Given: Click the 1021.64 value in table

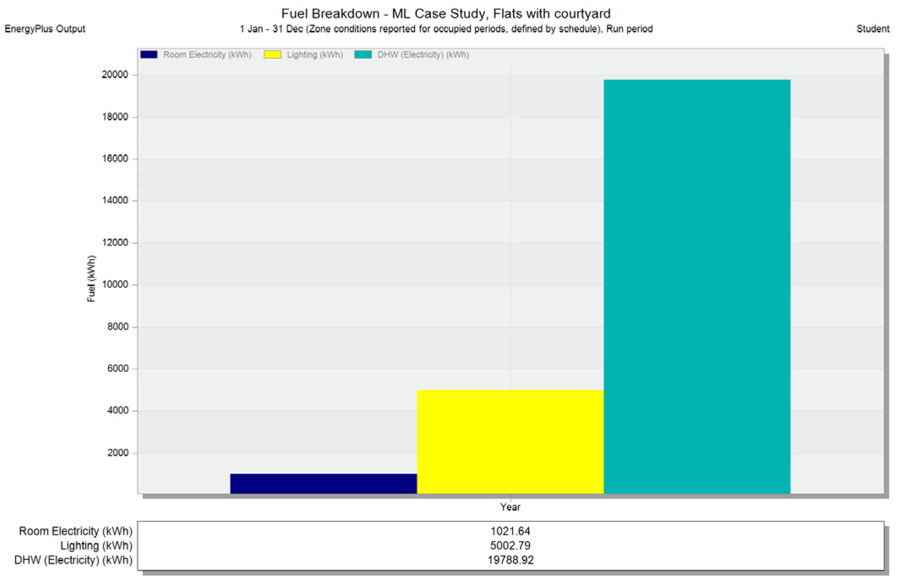Looking at the screenshot, I should click(x=510, y=531).
